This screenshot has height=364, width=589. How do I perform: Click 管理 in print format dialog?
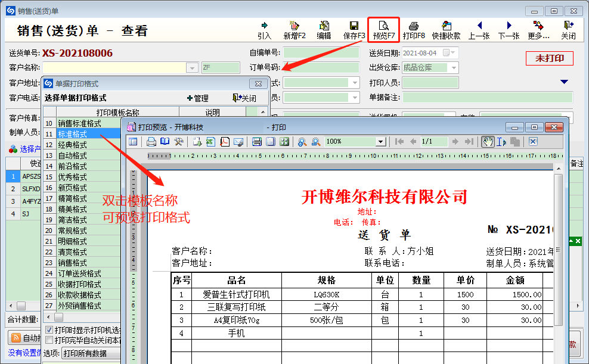point(197,98)
